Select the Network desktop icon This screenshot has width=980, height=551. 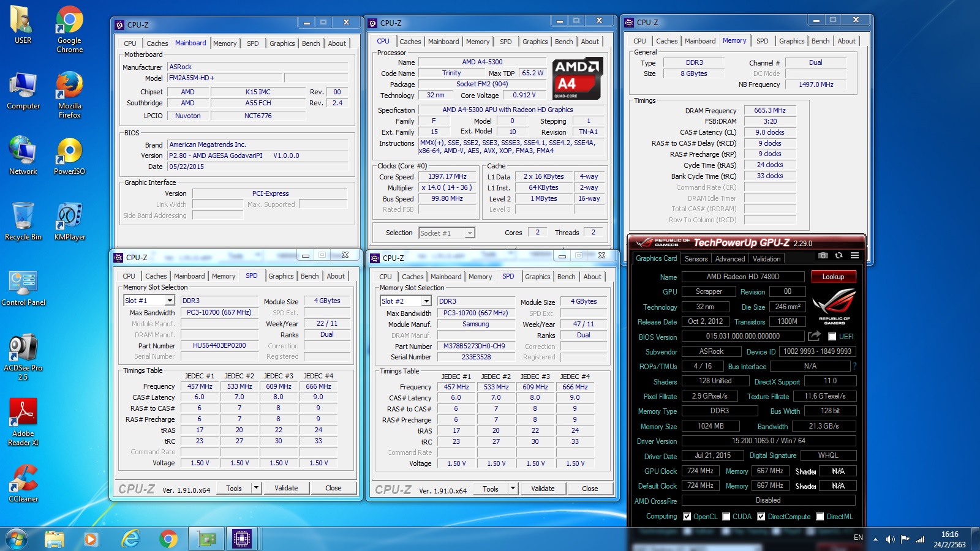coord(23,156)
